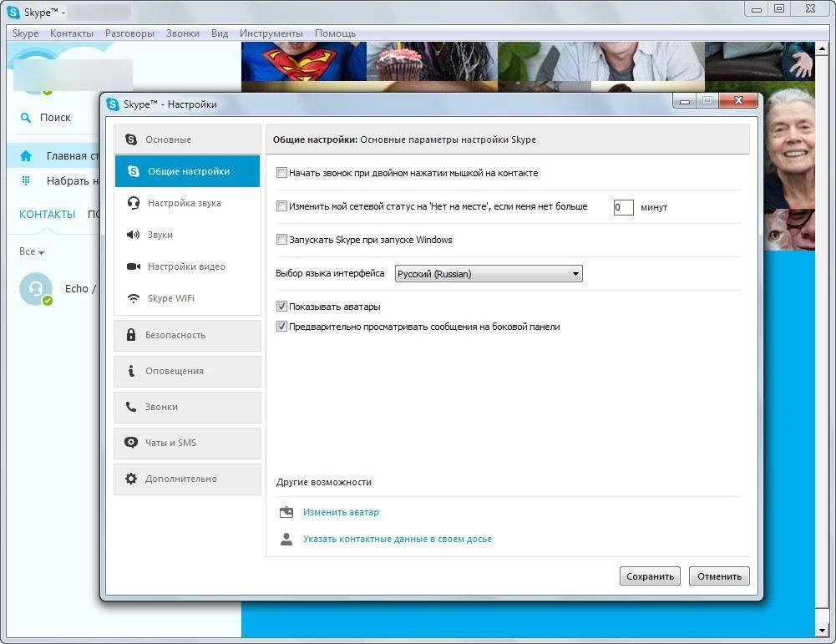Select Skype WiFi settings
The width and height of the screenshot is (836, 644).
pyautogui.click(x=187, y=298)
